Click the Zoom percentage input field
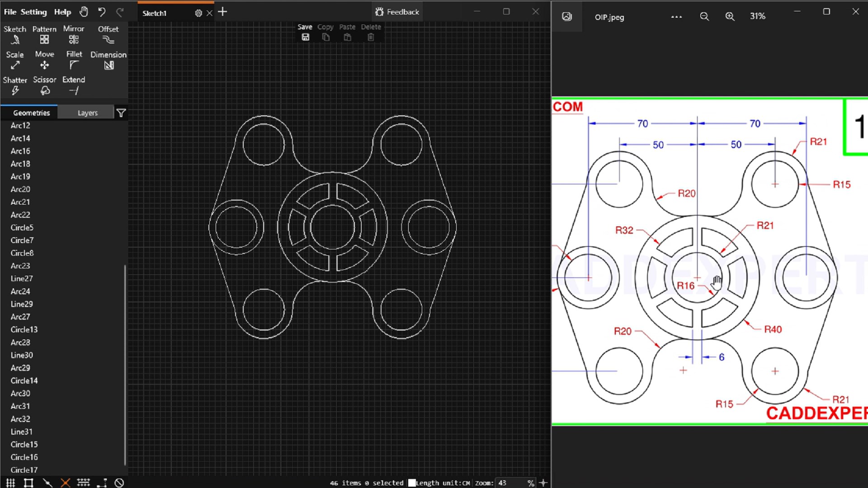The image size is (868, 488). [511, 483]
